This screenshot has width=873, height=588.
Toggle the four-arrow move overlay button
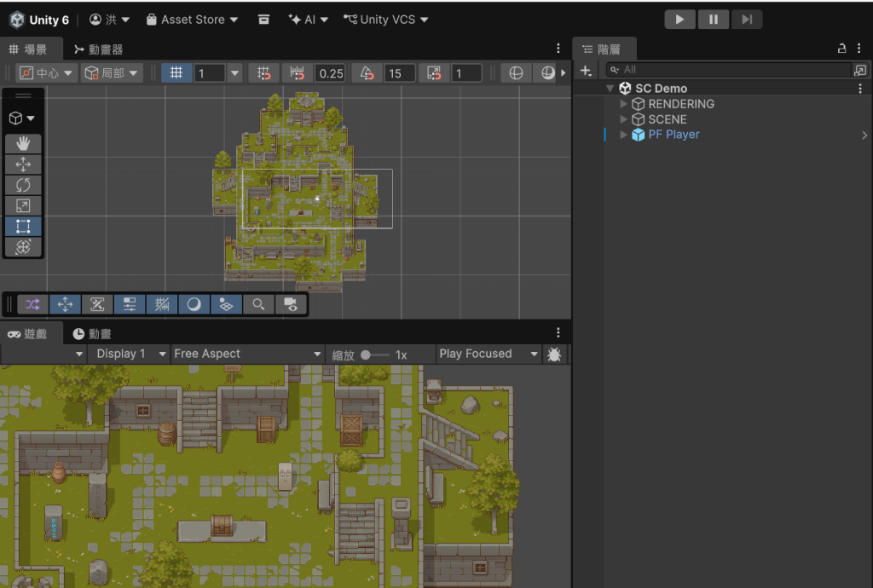pyautogui.click(x=65, y=304)
